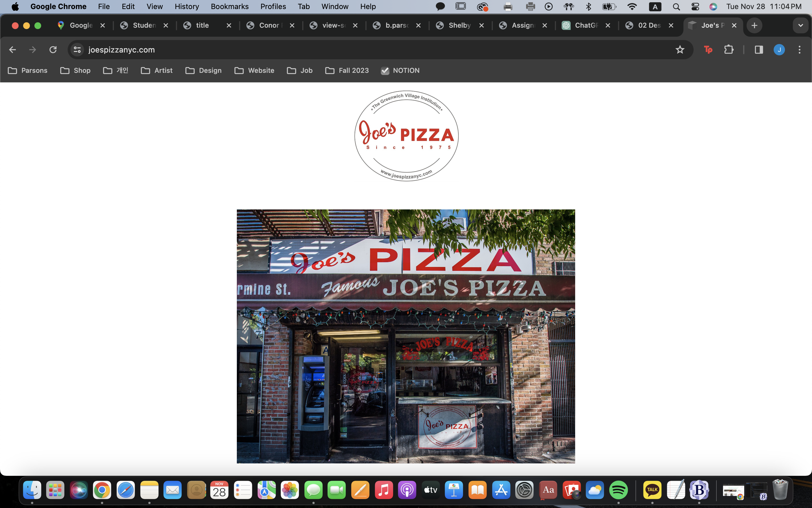The image size is (812, 508).
Task: Switch to the 02 Des tab
Action: (649, 25)
